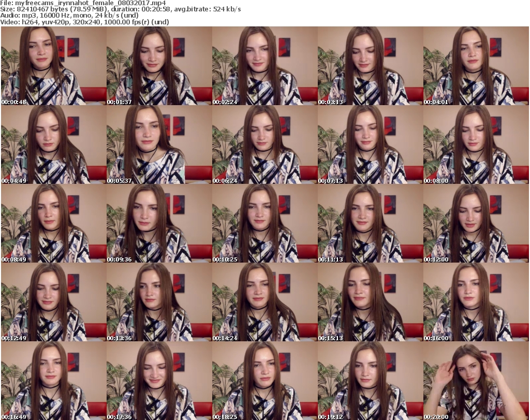Select the thumbnail timestamped 00:11:13
The height and width of the screenshot is (420, 530).
370,224
